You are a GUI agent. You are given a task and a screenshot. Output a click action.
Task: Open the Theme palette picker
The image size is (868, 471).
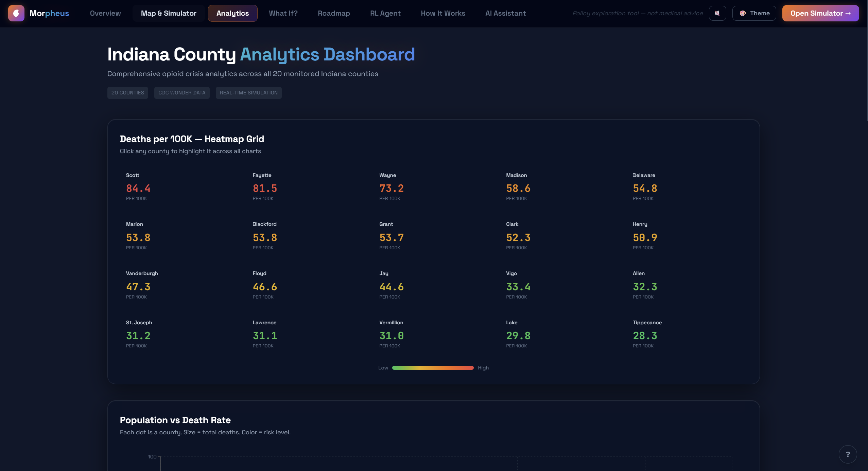tap(754, 13)
